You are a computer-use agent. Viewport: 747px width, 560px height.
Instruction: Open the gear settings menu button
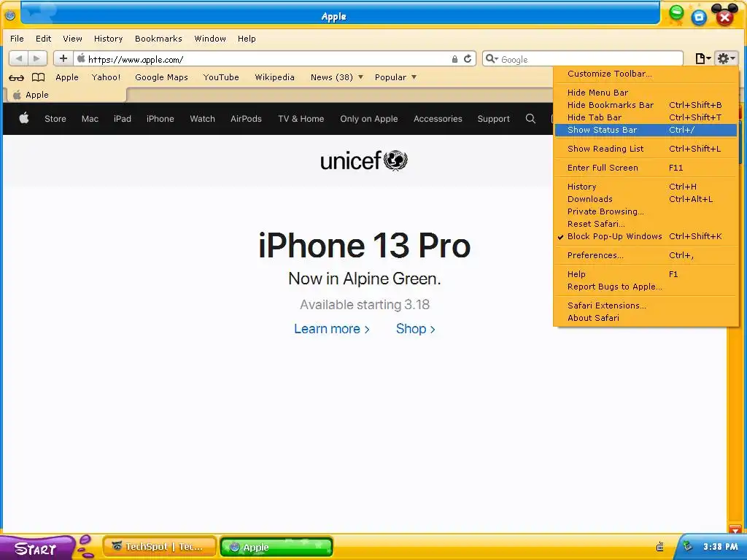click(726, 58)
